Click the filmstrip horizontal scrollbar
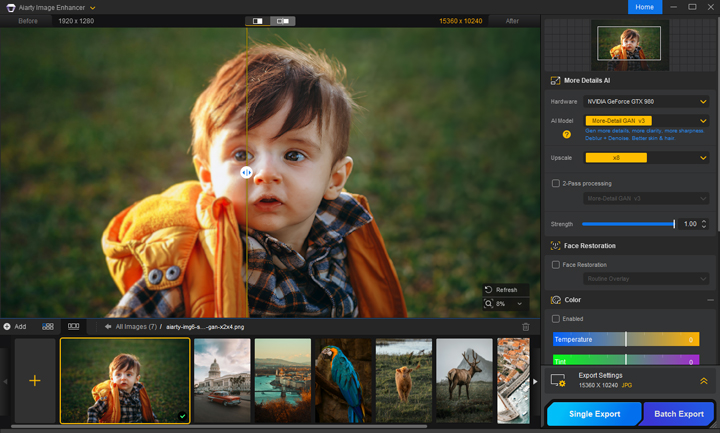The width and height of the screenshot is (720, 433). pos(219,427)
